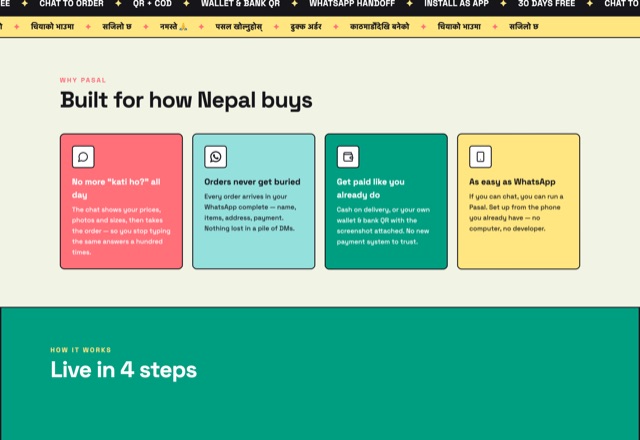Click '30 DAYS FREE' ticker text
Screen dimensions: 640x440
point(547,4)
